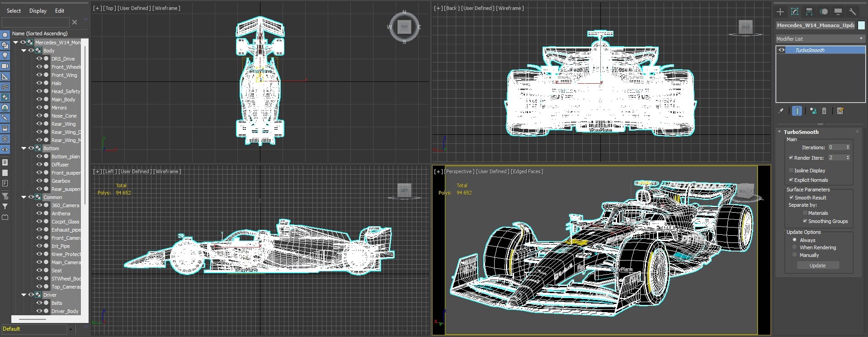
Task: Toggle Display Bones filter icon
Action: [5, 118]
